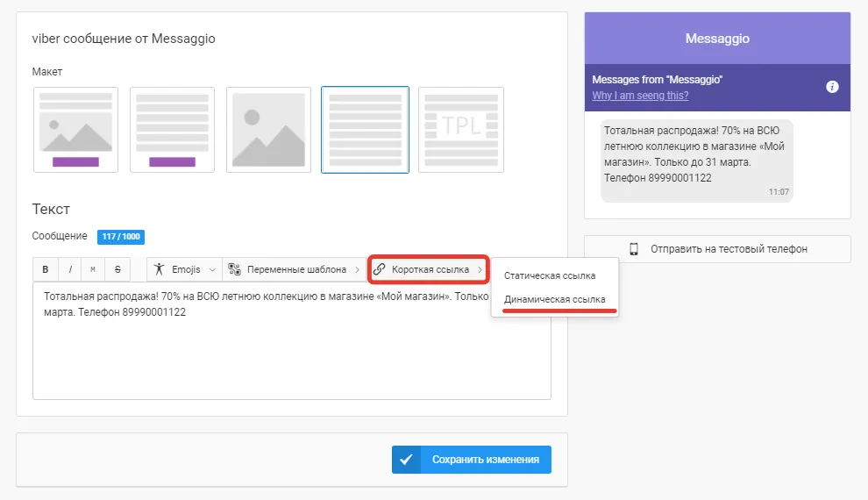Open the Emojis dropdown
This screenshot has height=500, width=868.
pos(184,269)
